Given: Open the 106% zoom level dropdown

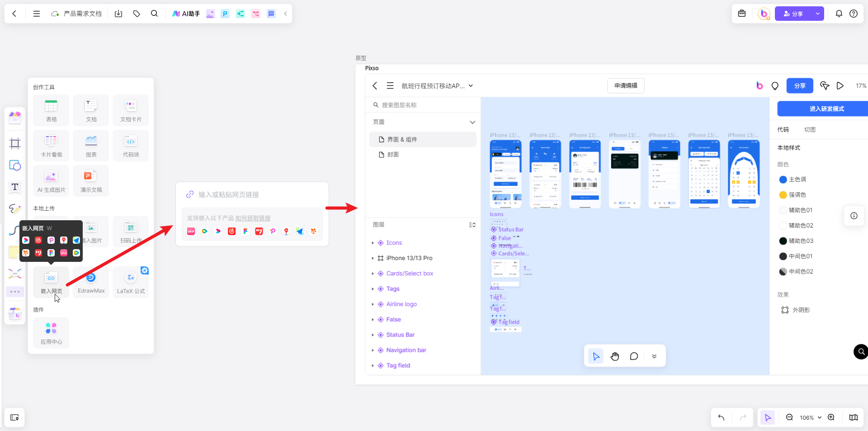Looking at the screenshot, I should [x=810, y=417].
